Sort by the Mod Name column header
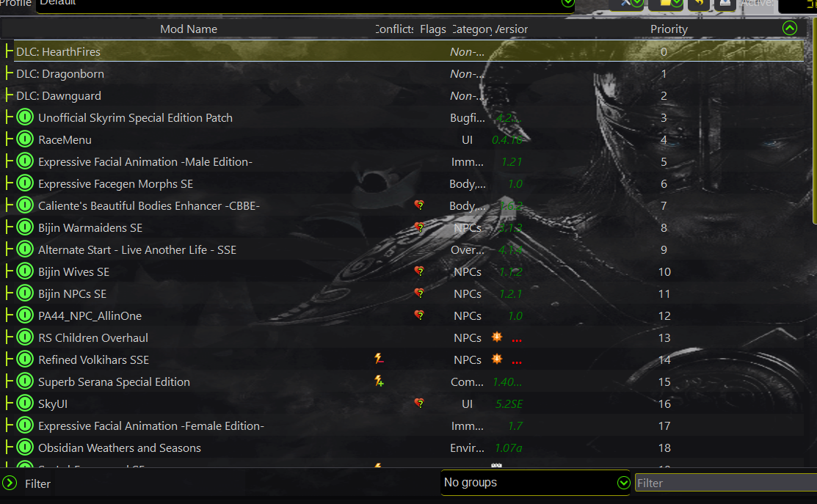Viewport: 817px width, 504px height. [188, 29]
